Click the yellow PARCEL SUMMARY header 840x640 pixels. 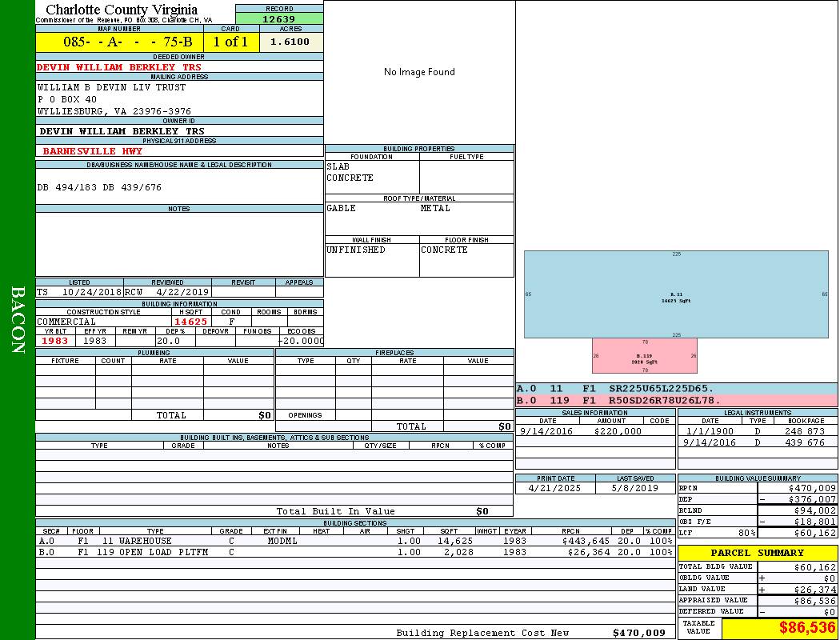point(758,553)
